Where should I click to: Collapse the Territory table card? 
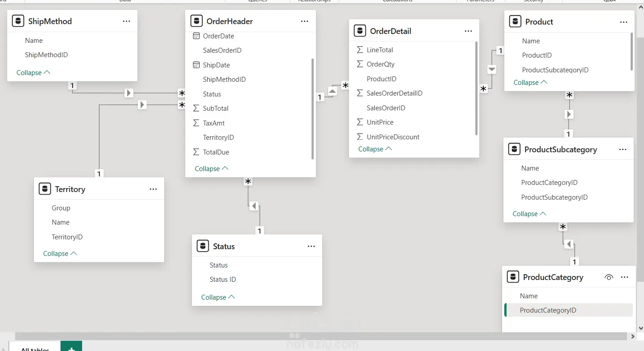click(x=60, y=253)
